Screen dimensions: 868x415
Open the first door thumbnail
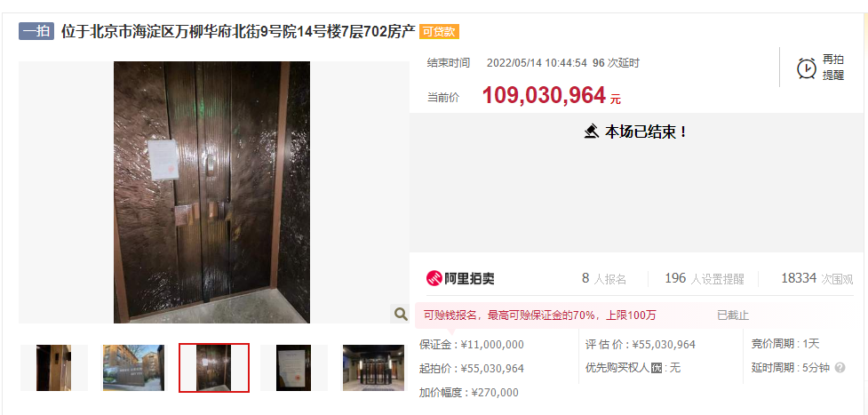click(x=53, y=367)
